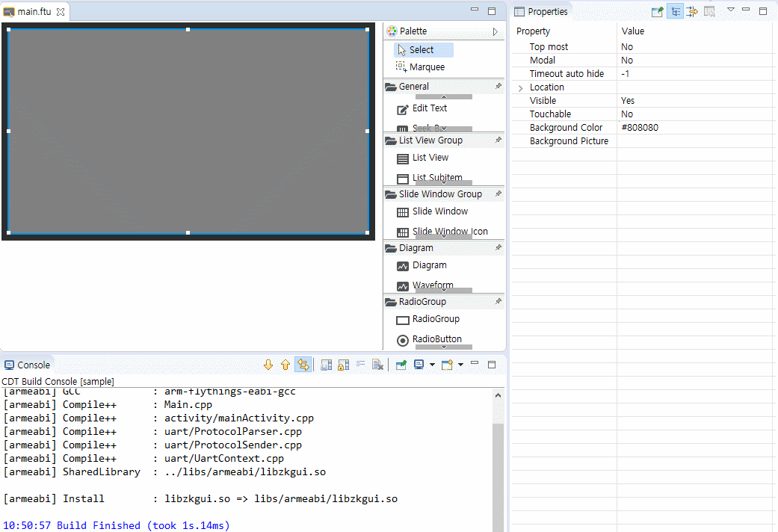Viewport: 778px width, 532px height.
Task: Open the Properties view menu triangle
Action: 730,10
